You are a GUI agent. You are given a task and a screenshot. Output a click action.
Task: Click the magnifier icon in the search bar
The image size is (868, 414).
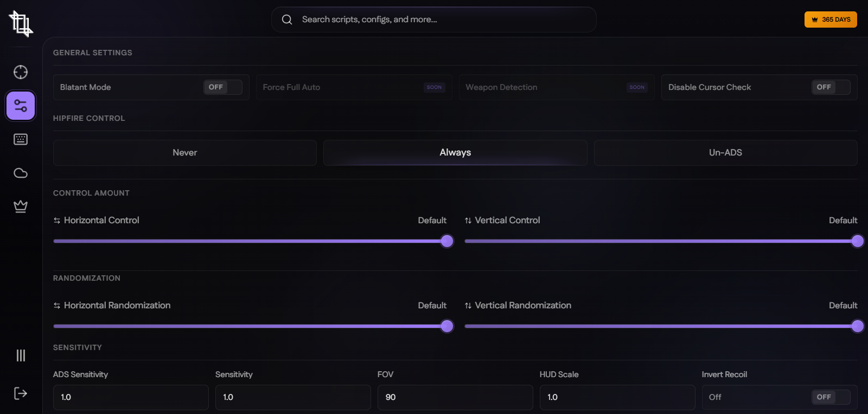click(x=287, y=20)
